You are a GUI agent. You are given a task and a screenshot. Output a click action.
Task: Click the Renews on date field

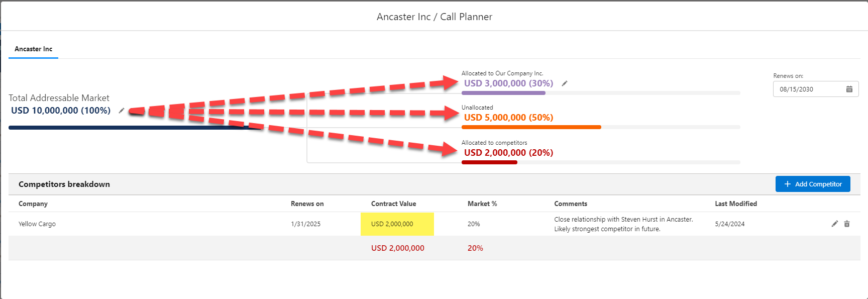[809, 89]
